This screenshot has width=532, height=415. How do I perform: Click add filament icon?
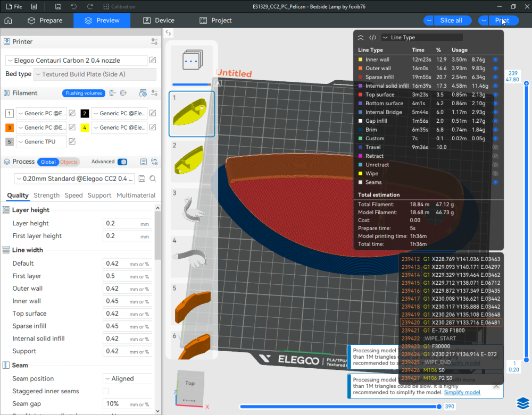[124, 93]
